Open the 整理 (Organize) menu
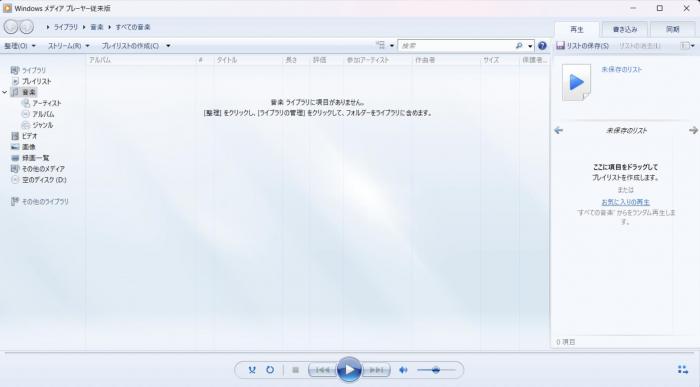The image size is (700, 387). (x=20, y=46)
